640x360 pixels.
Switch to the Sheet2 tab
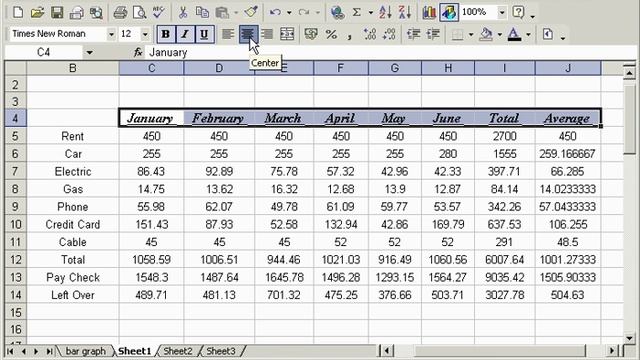tap(178, 351)
